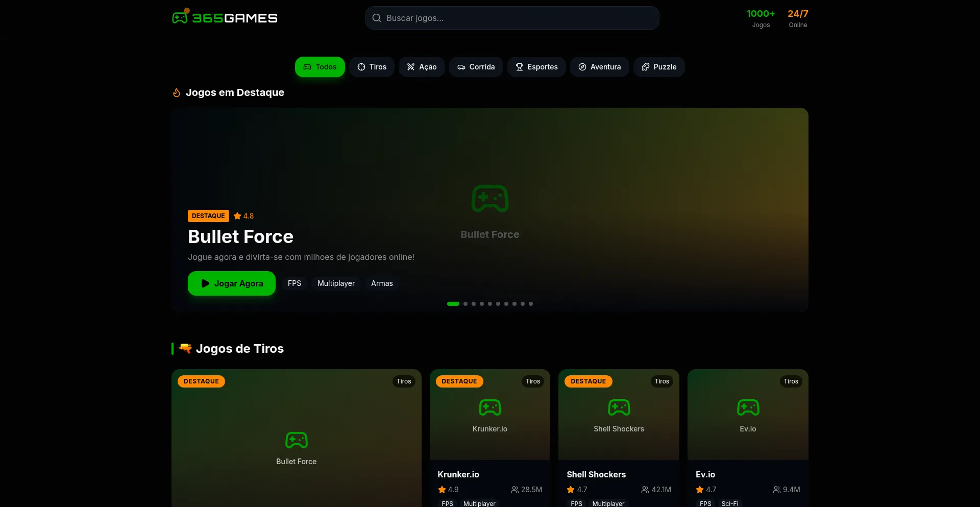Switch to the Aventura category tab

[x=600, y=67]
